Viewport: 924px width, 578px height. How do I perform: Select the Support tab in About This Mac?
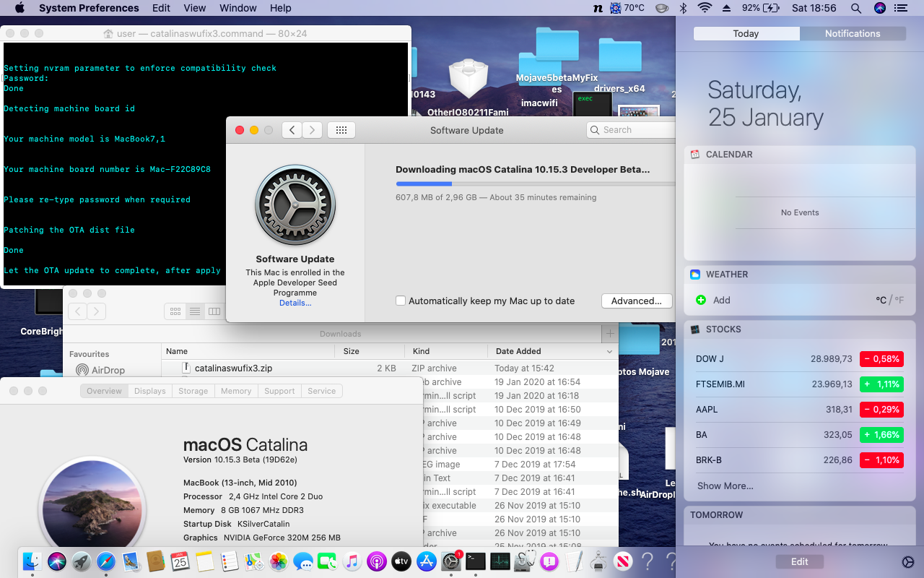tap(279, 391)
